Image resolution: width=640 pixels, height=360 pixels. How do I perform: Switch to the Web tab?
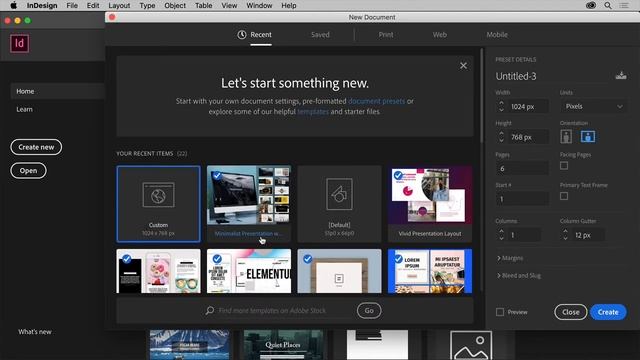point(440,35)
